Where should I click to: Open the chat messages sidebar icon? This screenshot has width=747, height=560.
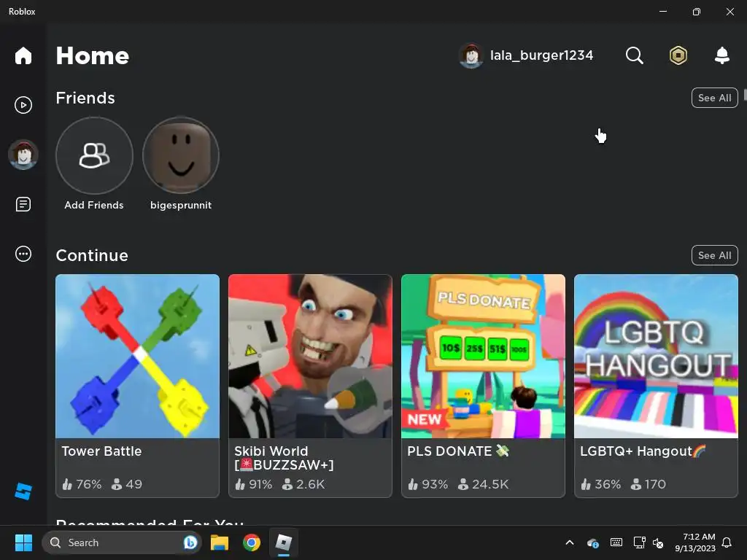pos(23,204)
